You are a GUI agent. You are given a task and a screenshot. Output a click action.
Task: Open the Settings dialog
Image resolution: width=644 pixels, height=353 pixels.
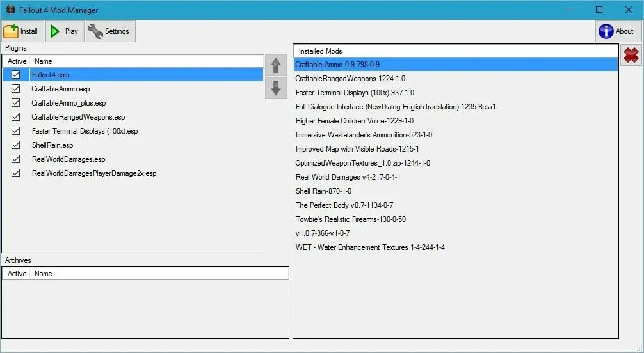point(111,31)
